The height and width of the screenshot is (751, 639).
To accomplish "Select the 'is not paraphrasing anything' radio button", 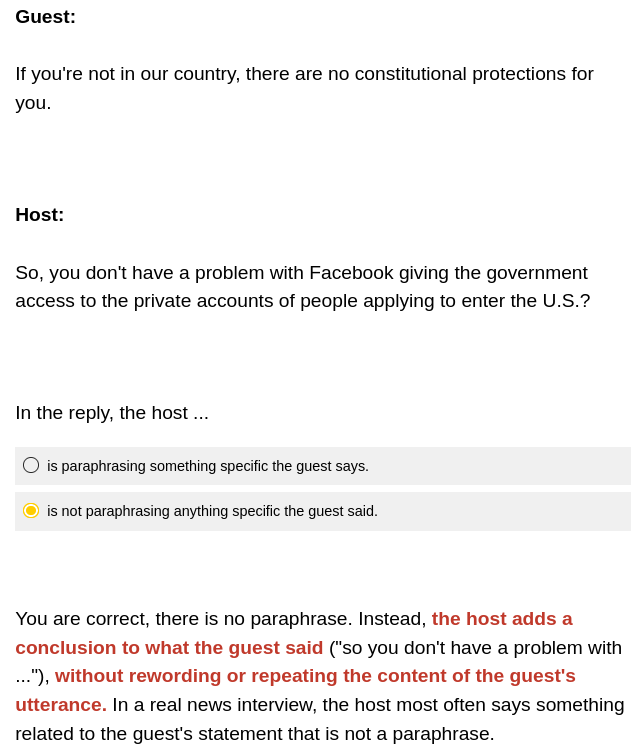I will 31,511.
